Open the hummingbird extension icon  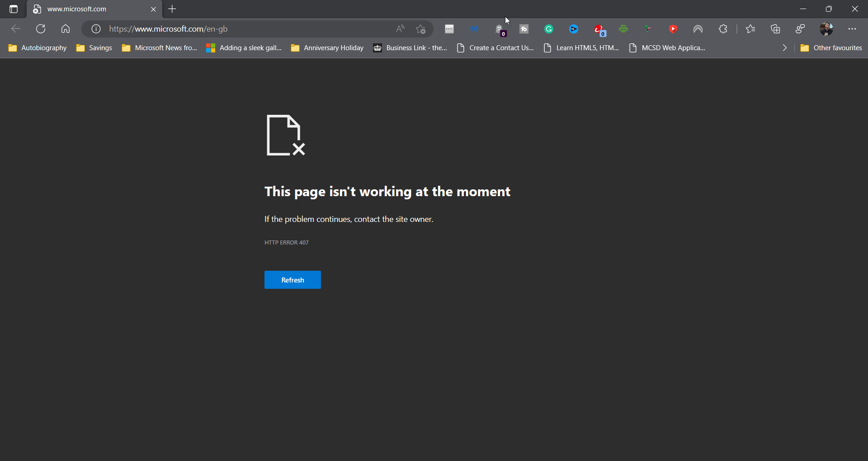pos(648,29)
